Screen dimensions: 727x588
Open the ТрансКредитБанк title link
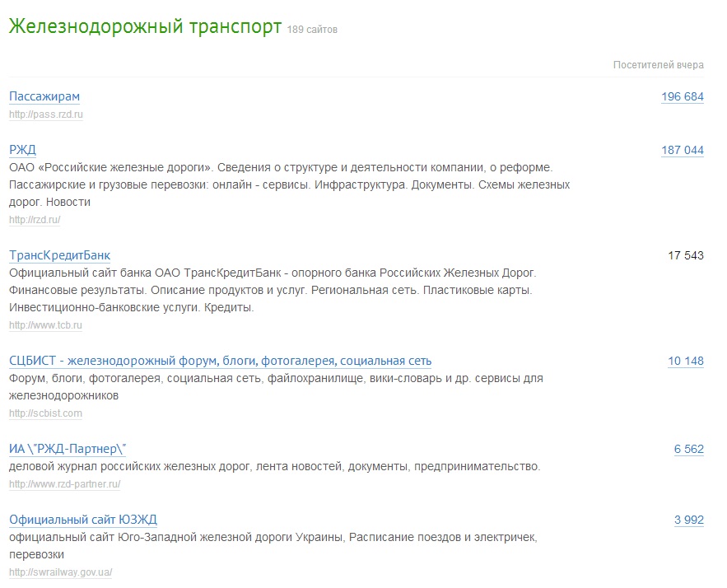coord(59,255)
